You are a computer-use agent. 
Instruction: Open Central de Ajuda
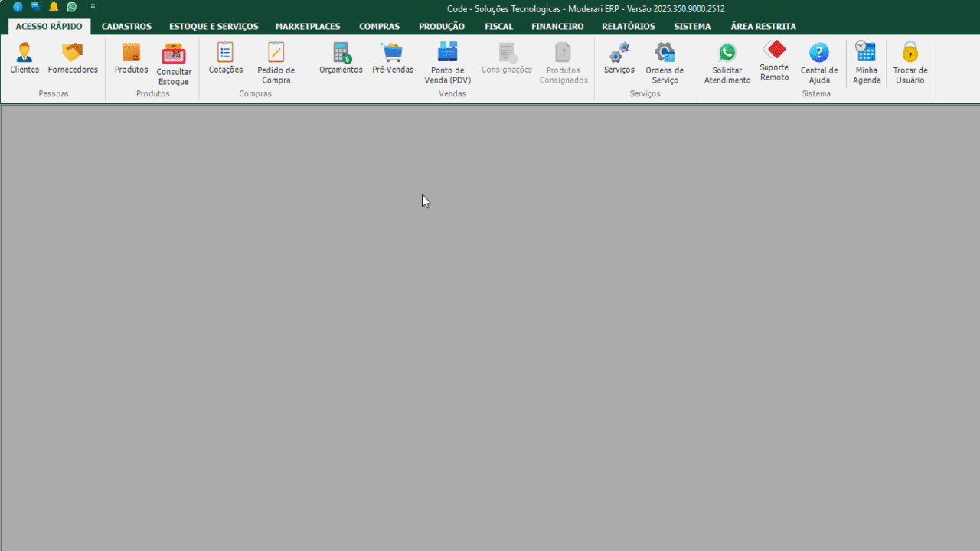(x=819, y=64)
